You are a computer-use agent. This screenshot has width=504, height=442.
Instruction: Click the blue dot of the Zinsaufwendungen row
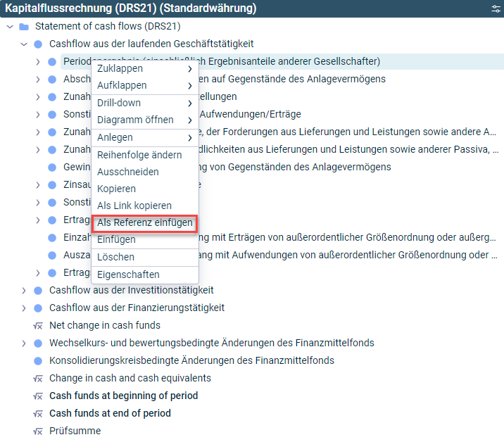52,185
